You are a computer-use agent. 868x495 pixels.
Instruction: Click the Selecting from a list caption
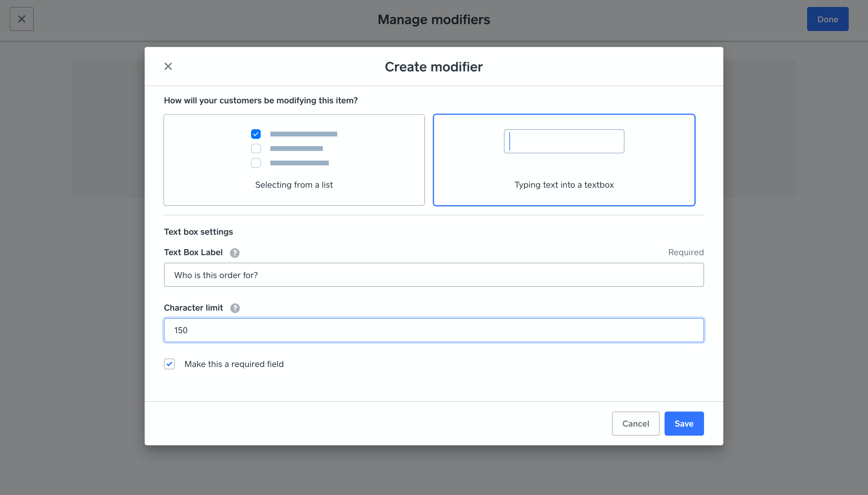pyautogui.click(x=294, y=185)
